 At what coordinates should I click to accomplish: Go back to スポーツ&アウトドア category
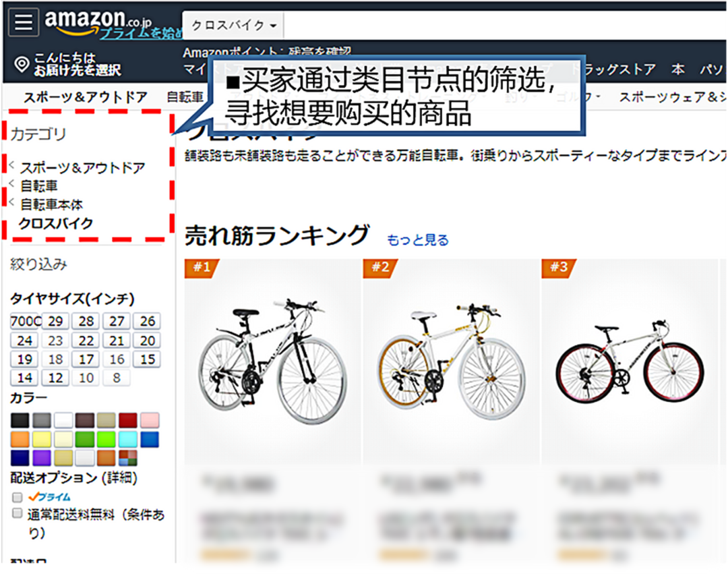pyautogui.click(x=83, y=167)
